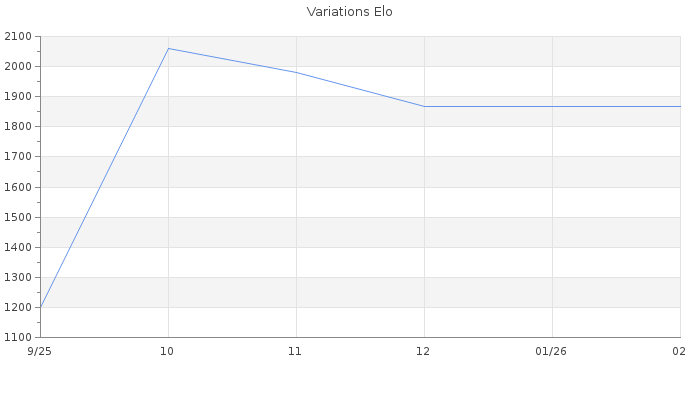This screenshot has height=400, width=700.
Task: Click the 9/25 x-axis date label
Action: point(40,351)
